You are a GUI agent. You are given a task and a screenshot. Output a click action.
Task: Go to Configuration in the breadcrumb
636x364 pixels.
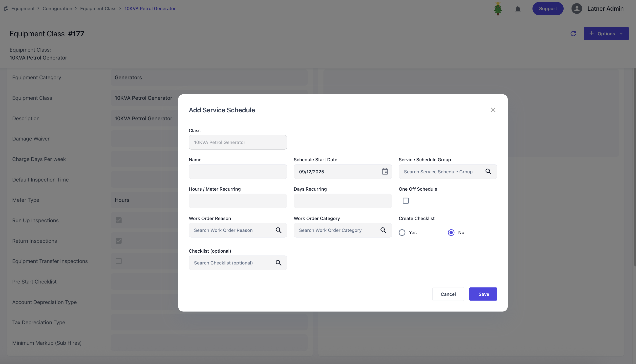tap(57, 9)
